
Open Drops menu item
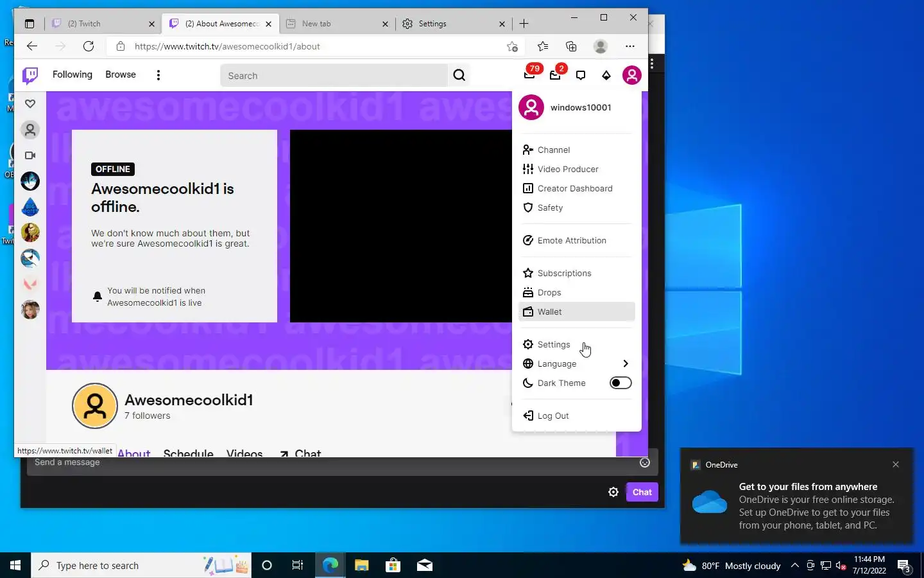(577, 292)
